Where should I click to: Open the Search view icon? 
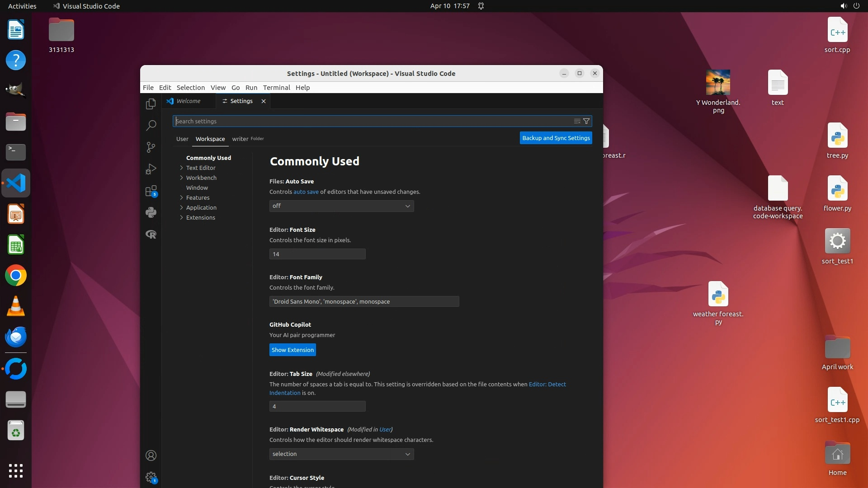(151, 125)
